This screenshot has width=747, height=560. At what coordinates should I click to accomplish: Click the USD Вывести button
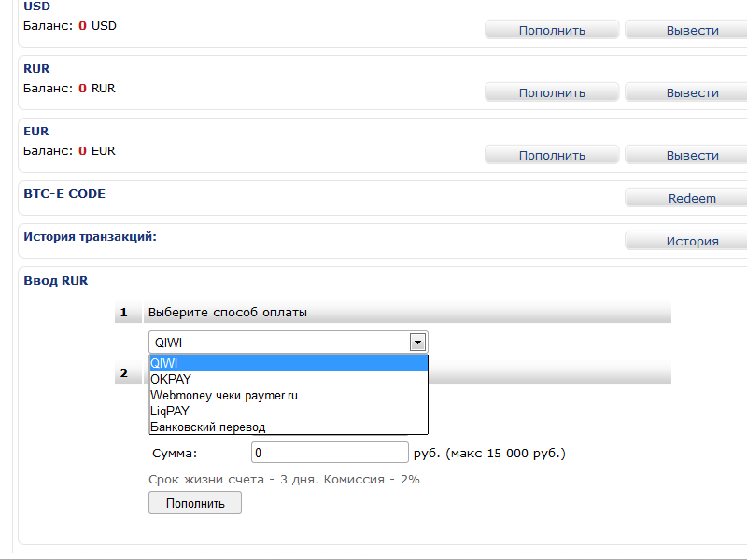tap(686, 30)
